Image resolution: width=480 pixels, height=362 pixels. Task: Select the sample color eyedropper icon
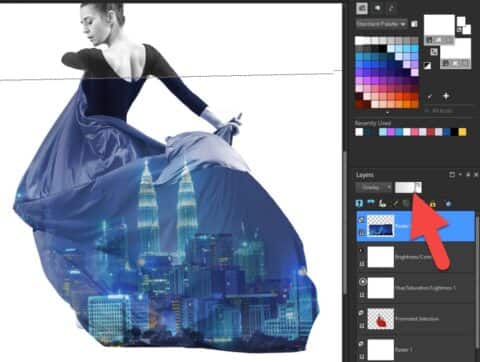[430, 97]
